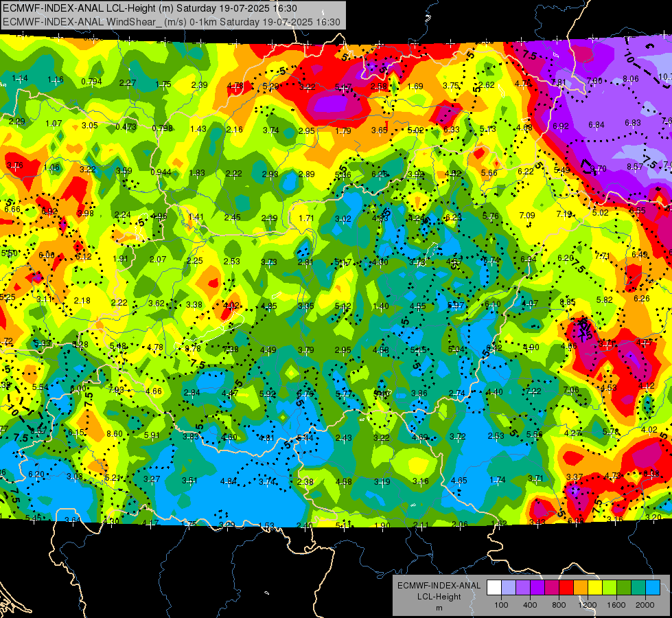
Task: Click the shear value 9.70
Action: coord(599,168)
